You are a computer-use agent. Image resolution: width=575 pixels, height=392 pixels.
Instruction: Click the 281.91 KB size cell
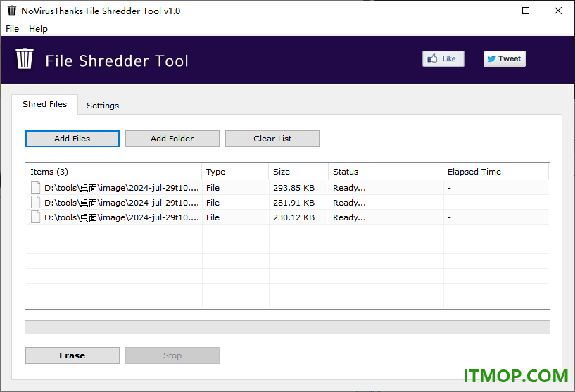tap(293, 203)
